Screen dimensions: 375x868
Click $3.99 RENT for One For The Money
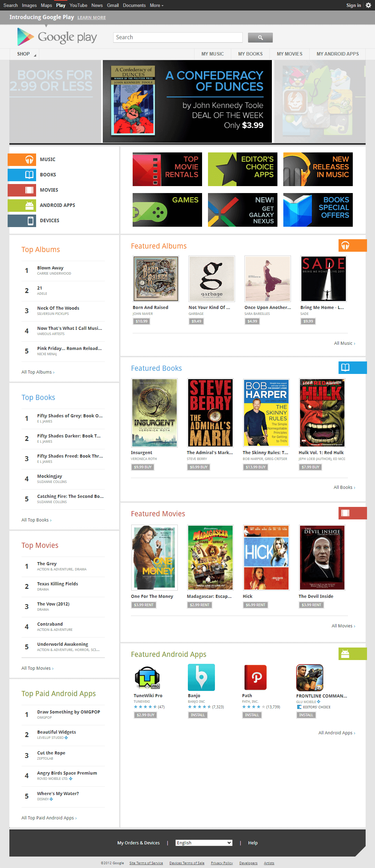[144, 605]
